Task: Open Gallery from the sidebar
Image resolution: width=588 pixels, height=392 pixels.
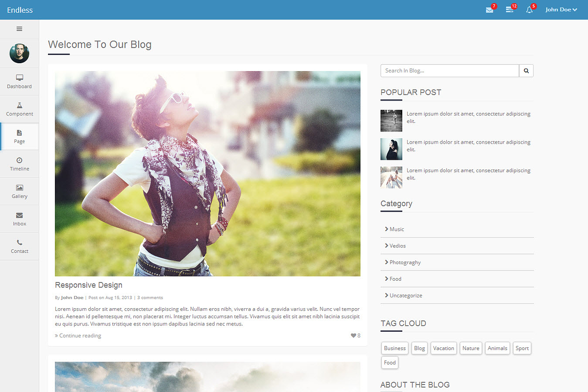Action: (x=20, y=192)
